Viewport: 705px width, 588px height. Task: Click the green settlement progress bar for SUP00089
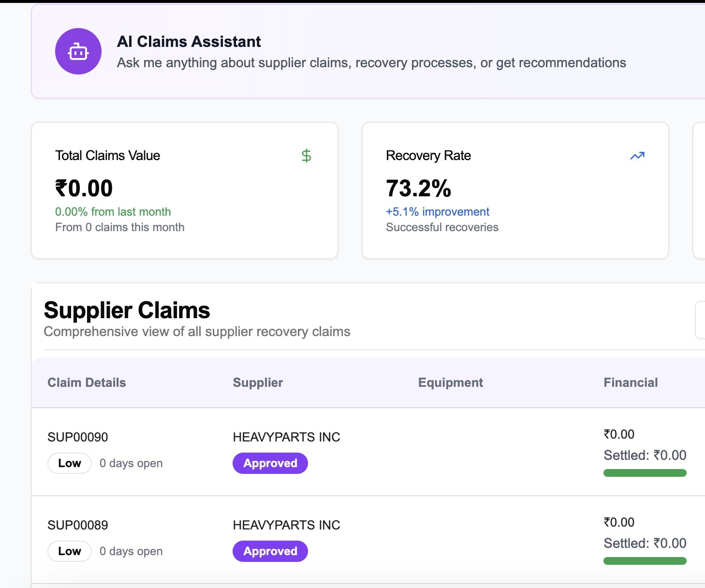coord(645,561)
